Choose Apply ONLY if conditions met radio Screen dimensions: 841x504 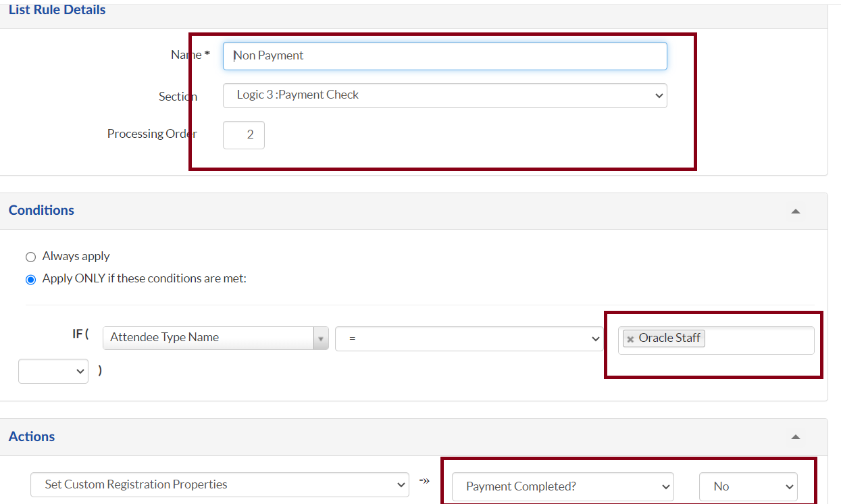30,279
